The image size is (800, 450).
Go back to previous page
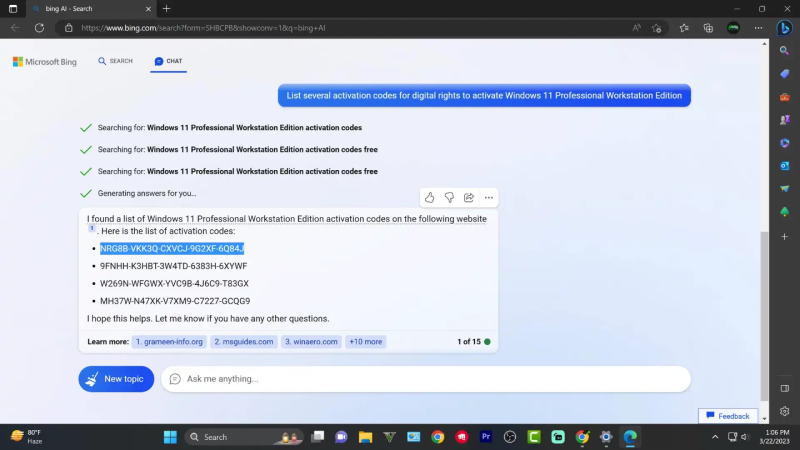coord(15,28)
